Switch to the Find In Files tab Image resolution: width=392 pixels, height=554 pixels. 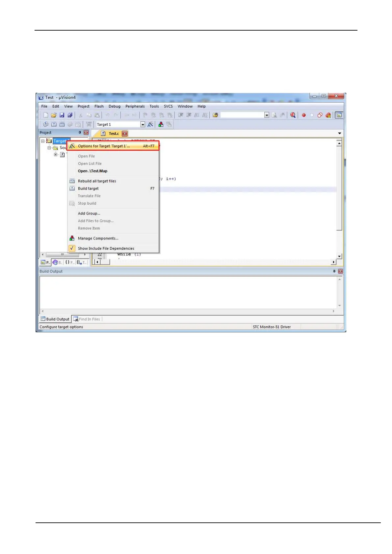pyautogui.click(x=87, y=319)
